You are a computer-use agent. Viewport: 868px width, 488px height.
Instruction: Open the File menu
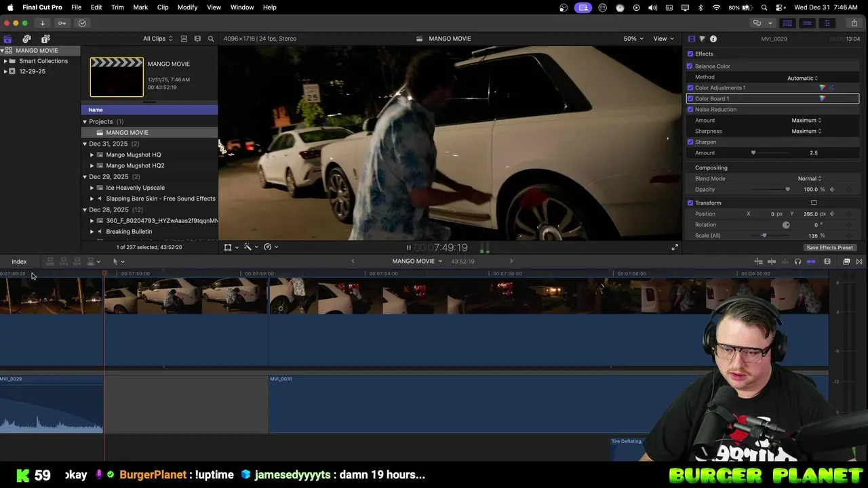77,7
